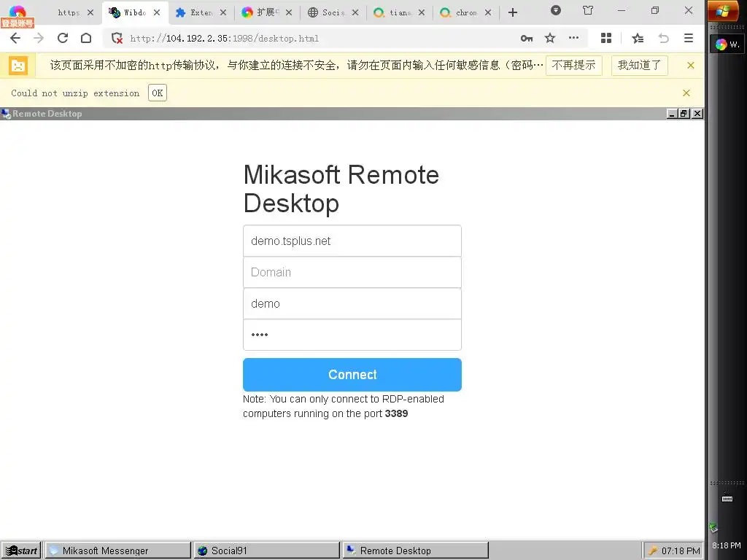Close the Wibdo tab
747x560 pixels.
(x=157, y=13)
